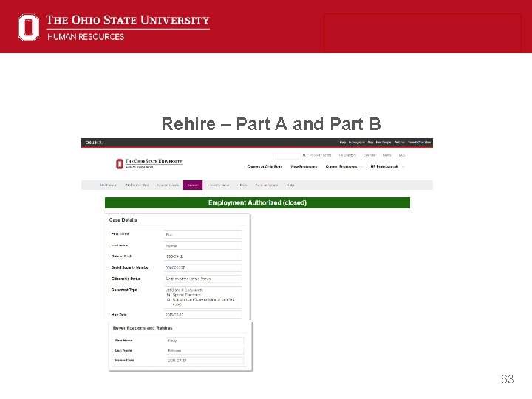Click the First name field in Case Details
The image size is (532, 399).
tap(203, 234)
